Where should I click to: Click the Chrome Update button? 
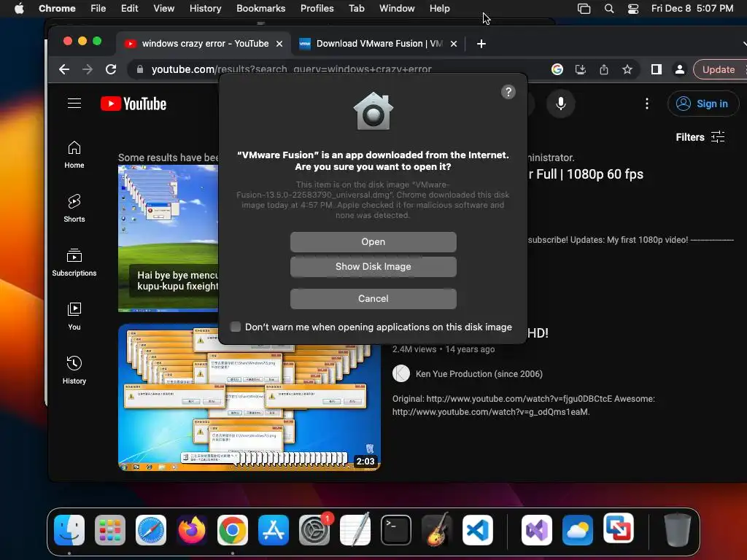click(x=719, y=69)
